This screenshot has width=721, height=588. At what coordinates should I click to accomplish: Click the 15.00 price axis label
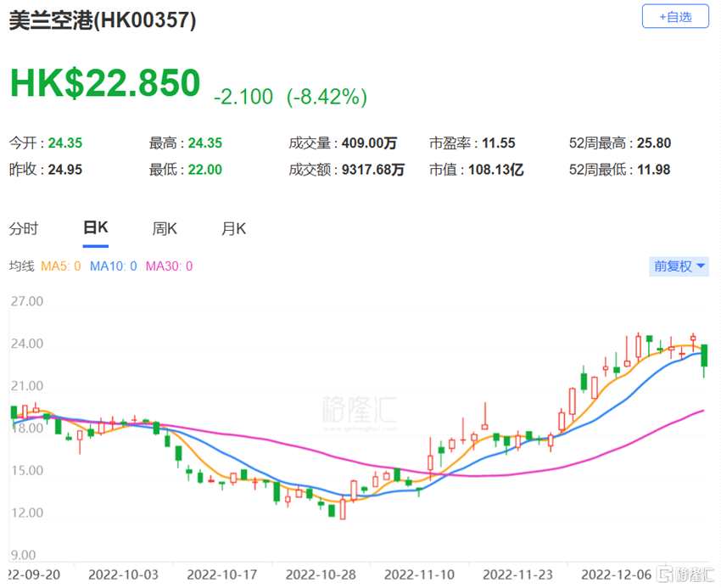(27, 471)
